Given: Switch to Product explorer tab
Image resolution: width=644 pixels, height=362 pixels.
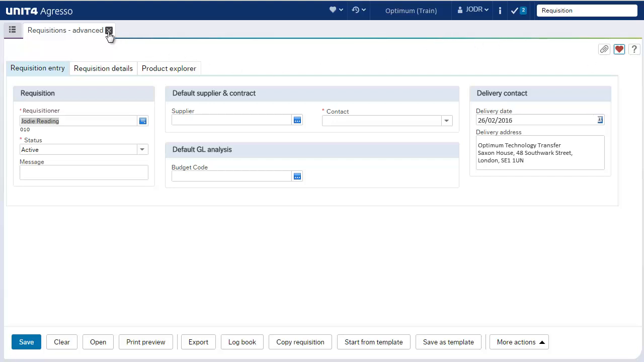Looking at the screenshot, I should 169,68.
